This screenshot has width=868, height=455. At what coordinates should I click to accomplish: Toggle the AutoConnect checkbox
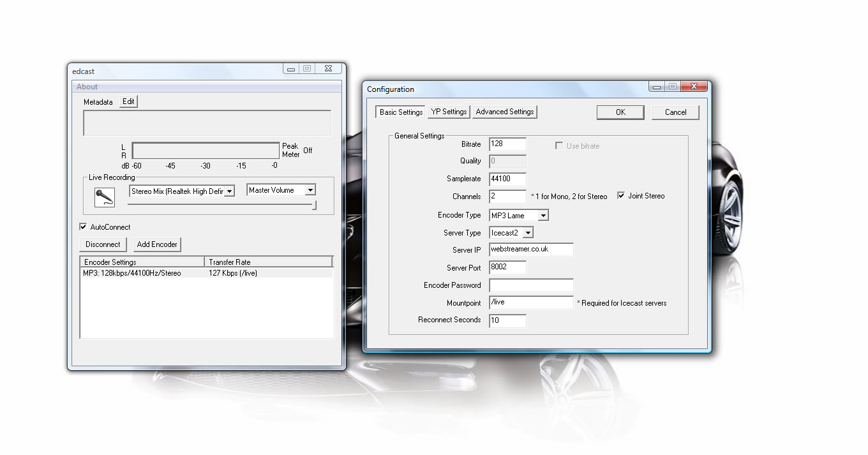(83, 227)
